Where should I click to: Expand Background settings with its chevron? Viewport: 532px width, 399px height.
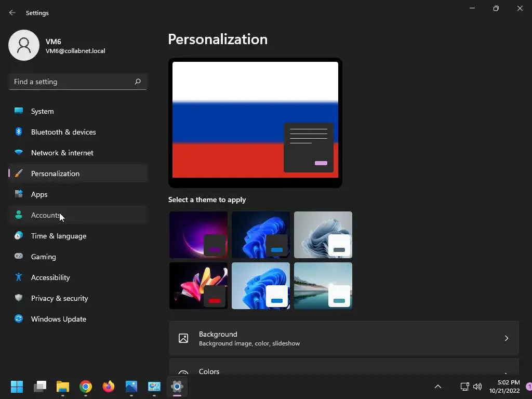click(506, 338)
